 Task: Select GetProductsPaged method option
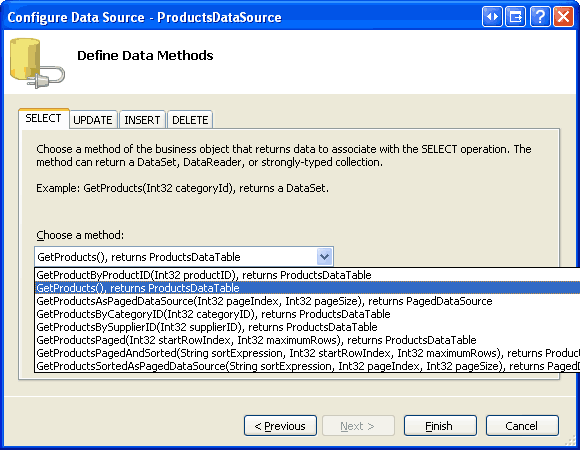click(308, 340)
